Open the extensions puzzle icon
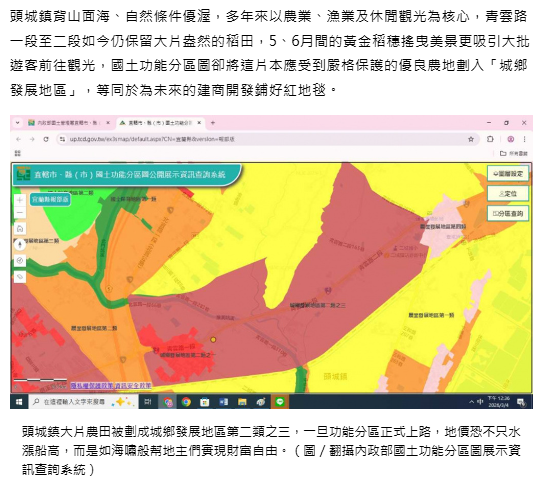This screenshot has height=486, width=545. click(490, 139)
